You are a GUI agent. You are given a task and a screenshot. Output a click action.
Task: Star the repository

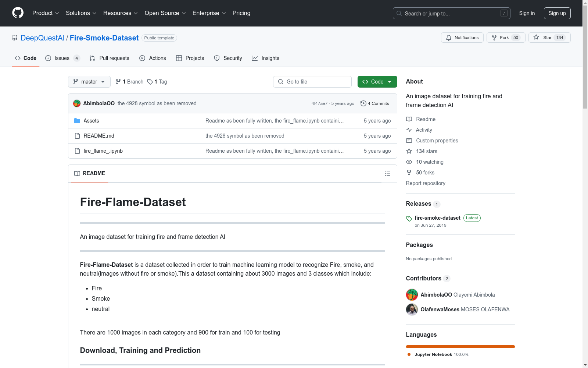click(549, 38)
